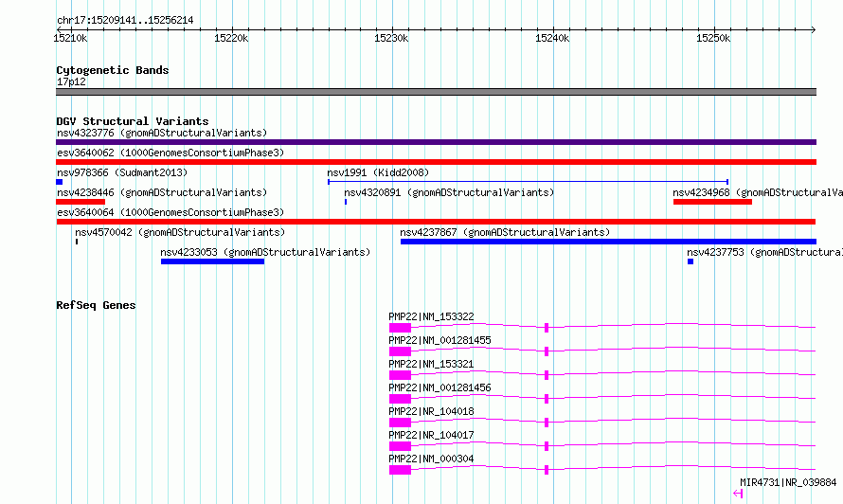This screenshot has width=843, height=504.
Task: Select the nsv4320891 tiny blue variant mark
Action: pos(346,202)
